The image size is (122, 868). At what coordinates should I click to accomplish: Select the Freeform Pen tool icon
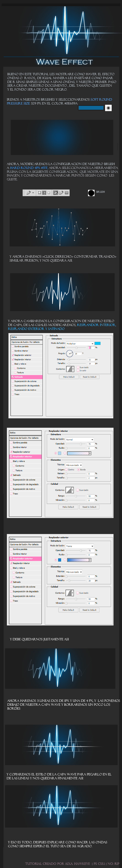pos(61,193)
